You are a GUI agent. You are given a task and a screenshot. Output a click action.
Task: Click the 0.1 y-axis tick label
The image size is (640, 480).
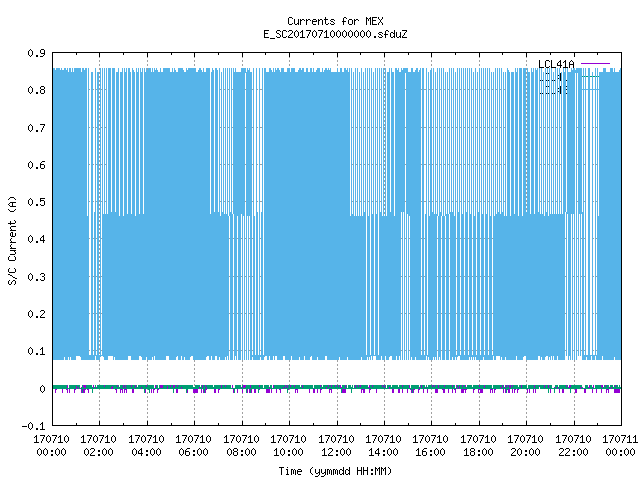(36, 351)
